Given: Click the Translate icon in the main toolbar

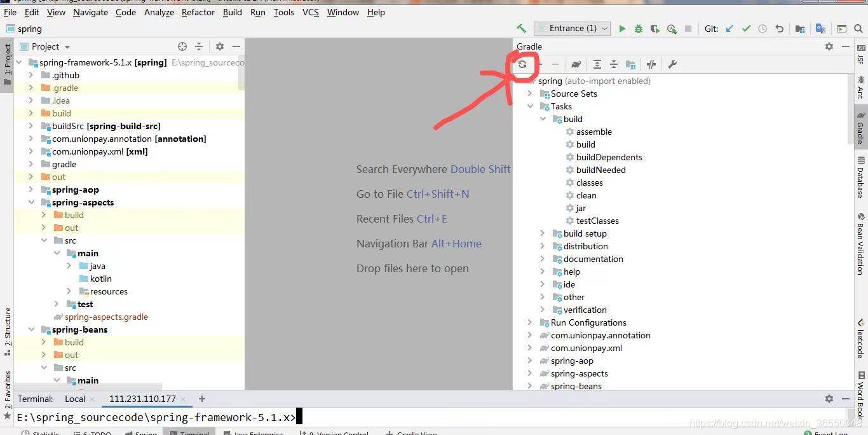Looking at the screenshot, I should click(820, 29).
